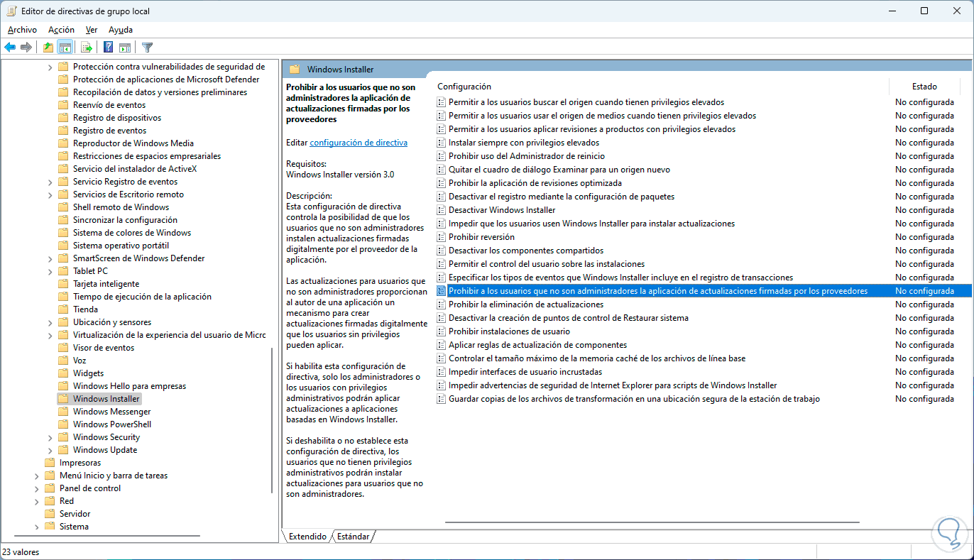Sort by the Estado column header
The width and height of the screenshot is (974, 560).
click(925, 87)
